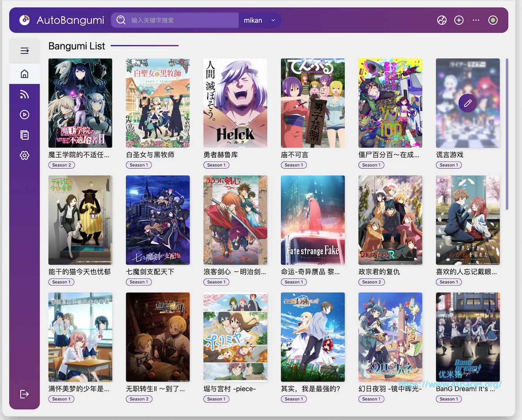Click the logout icon at sidebar bottom

tap(25, 394)
